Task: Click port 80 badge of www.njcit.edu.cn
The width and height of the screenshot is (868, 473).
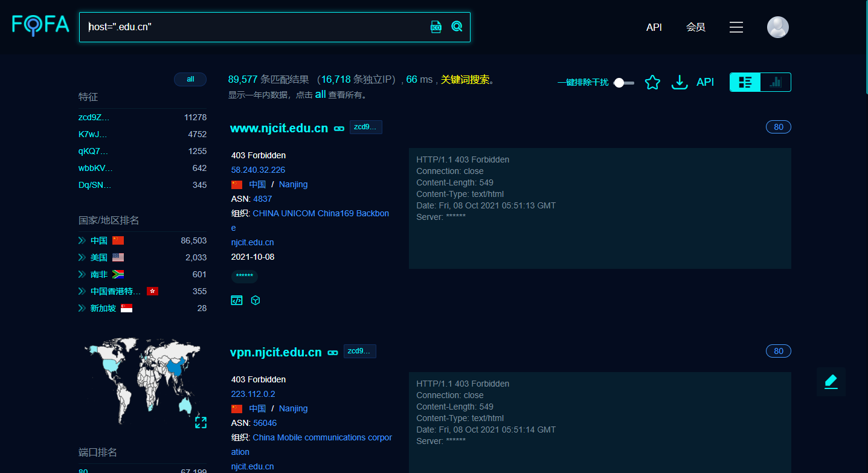Action: coord(779,127)
